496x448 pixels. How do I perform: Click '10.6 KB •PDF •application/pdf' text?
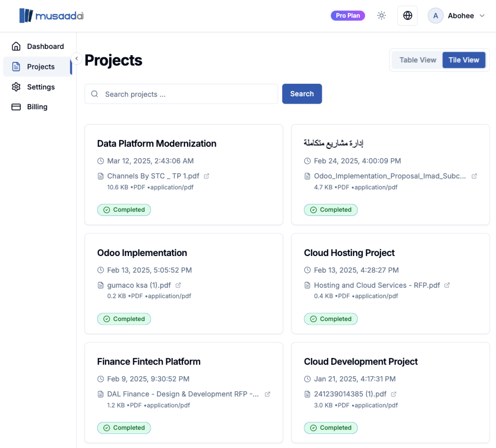[x=150, y=187]
